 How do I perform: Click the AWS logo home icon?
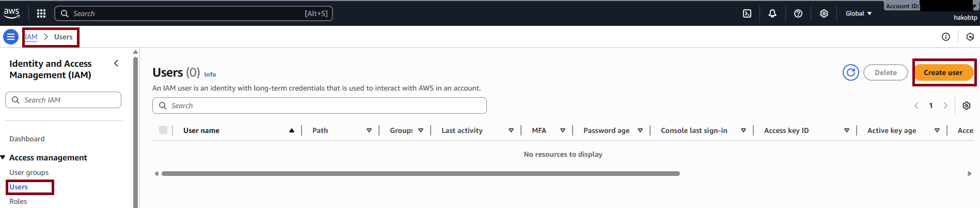pos(12,13)
